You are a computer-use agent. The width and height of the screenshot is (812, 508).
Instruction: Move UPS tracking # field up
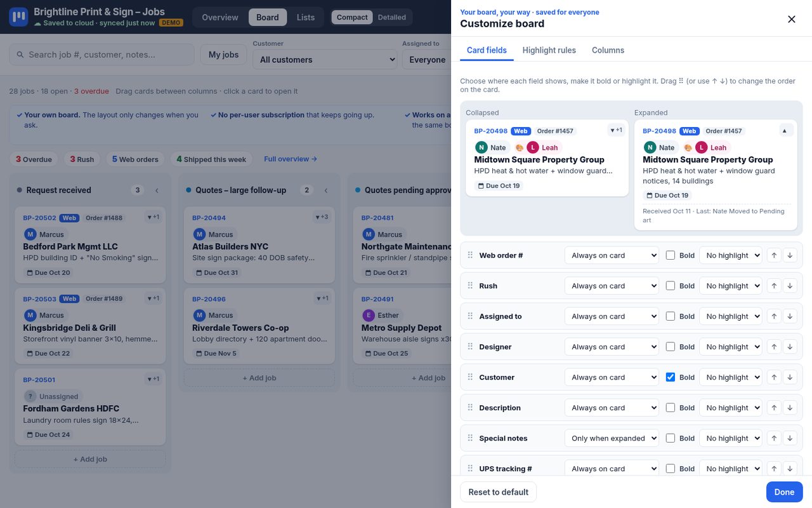tap(774, 469)
